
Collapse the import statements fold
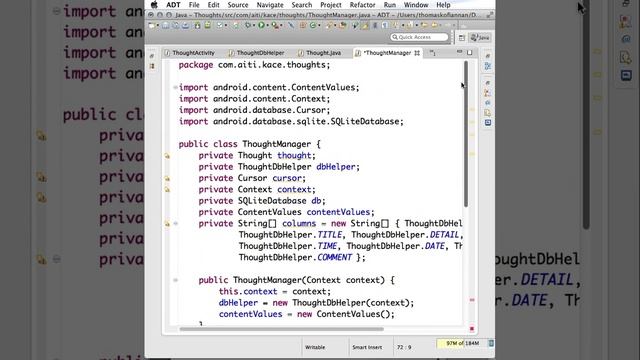[x=176, y=87]
